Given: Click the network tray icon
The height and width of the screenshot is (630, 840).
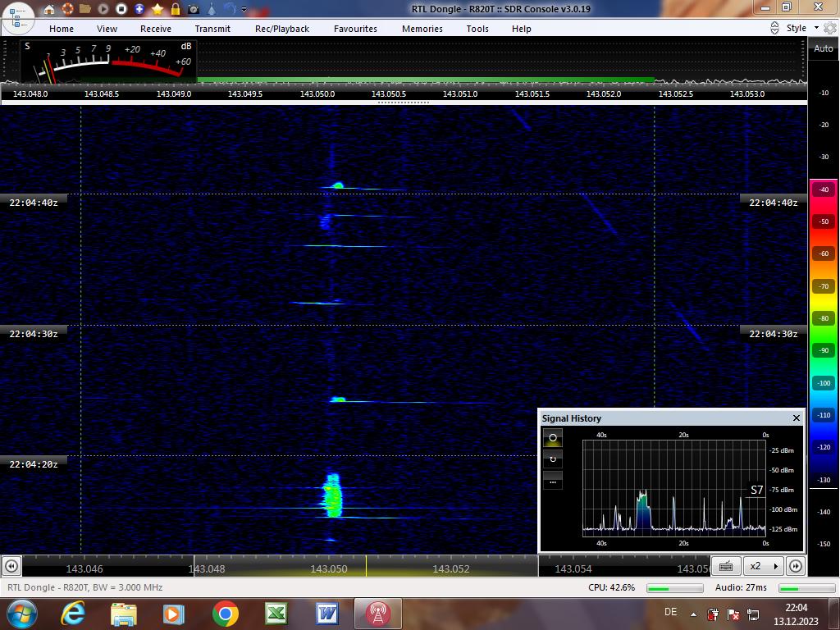Looking at the screenshot, I should (753, 614).
